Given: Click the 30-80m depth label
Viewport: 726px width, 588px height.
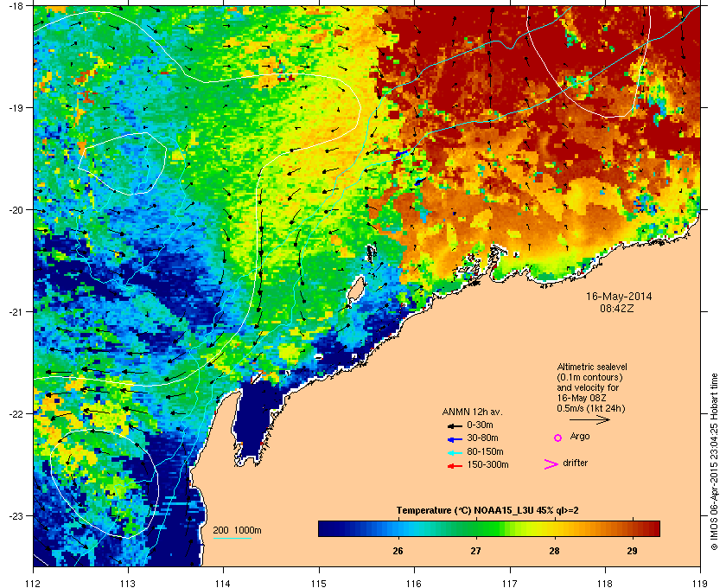Looking at the screenshot, I should coord(482,438).
